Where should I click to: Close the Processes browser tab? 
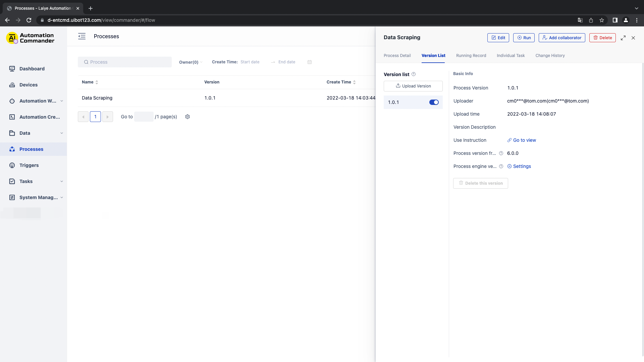(x=78, y=8)
